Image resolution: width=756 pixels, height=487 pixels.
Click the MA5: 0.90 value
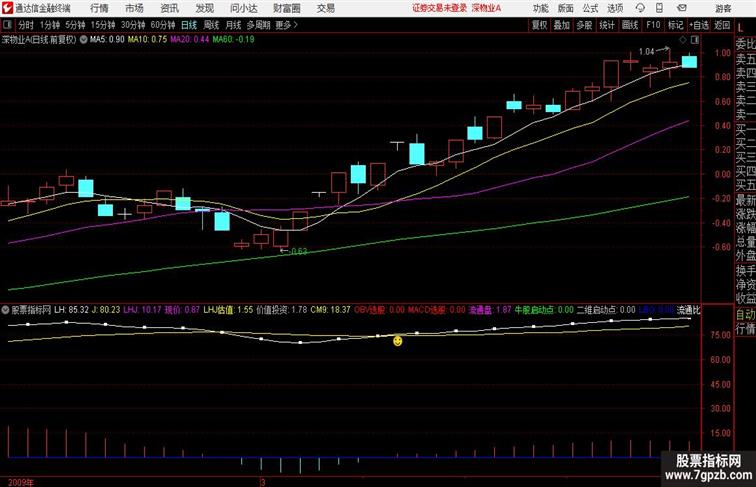point(107,40)
